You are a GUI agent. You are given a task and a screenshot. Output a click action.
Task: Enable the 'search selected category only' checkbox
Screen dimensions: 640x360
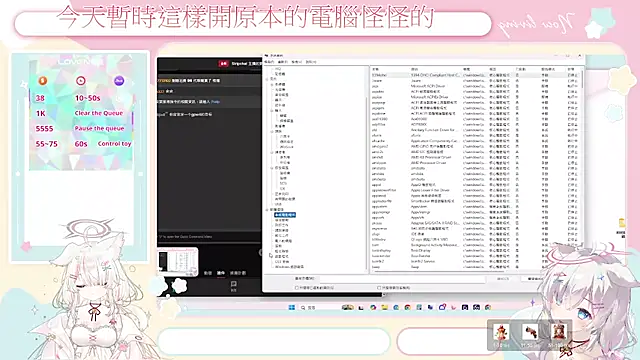pos(297,288)
